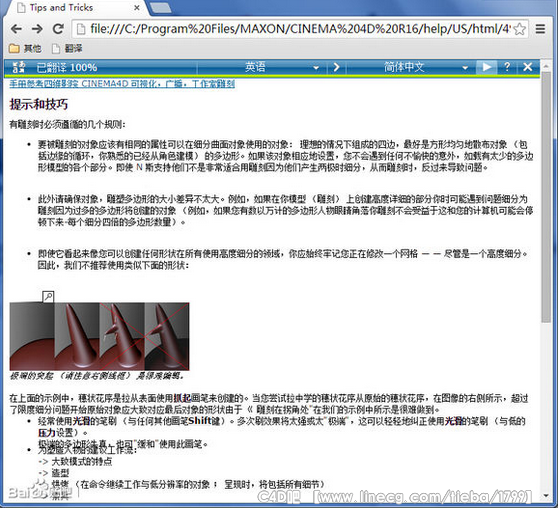The height and width of the screenshot is (514, 558).
Task: Click the magnifier icon above the cone image
Action: coord(48,297)
